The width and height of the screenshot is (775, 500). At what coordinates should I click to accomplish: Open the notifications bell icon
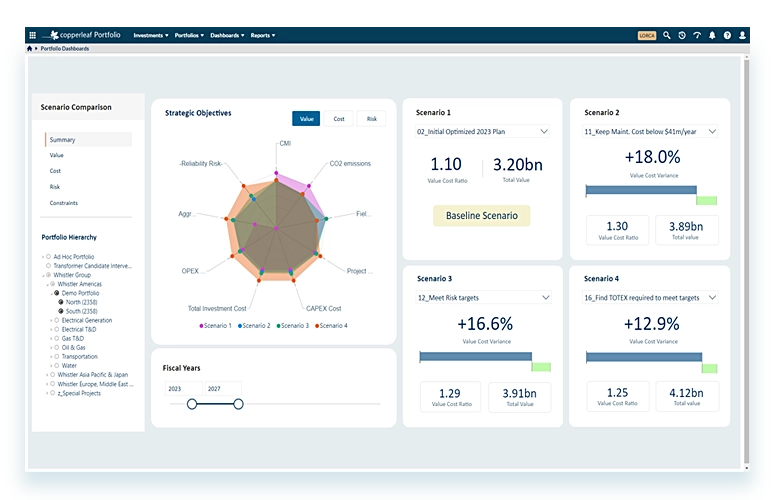(712, 35)
